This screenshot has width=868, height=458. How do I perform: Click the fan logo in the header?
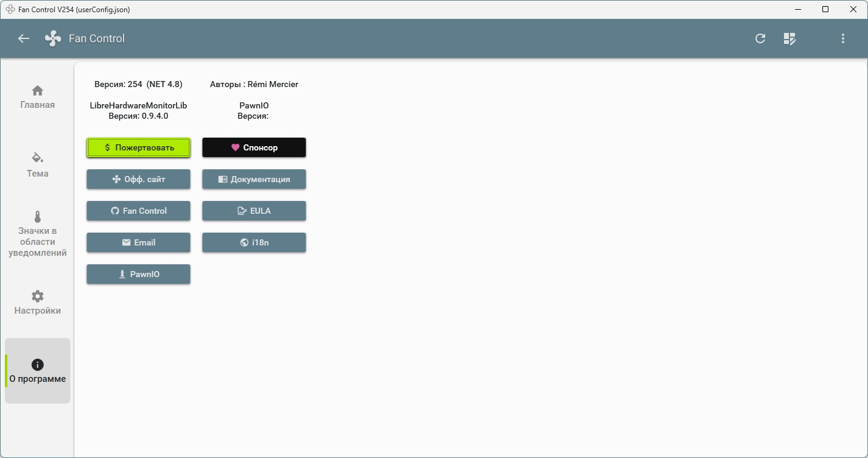[53, 38]
